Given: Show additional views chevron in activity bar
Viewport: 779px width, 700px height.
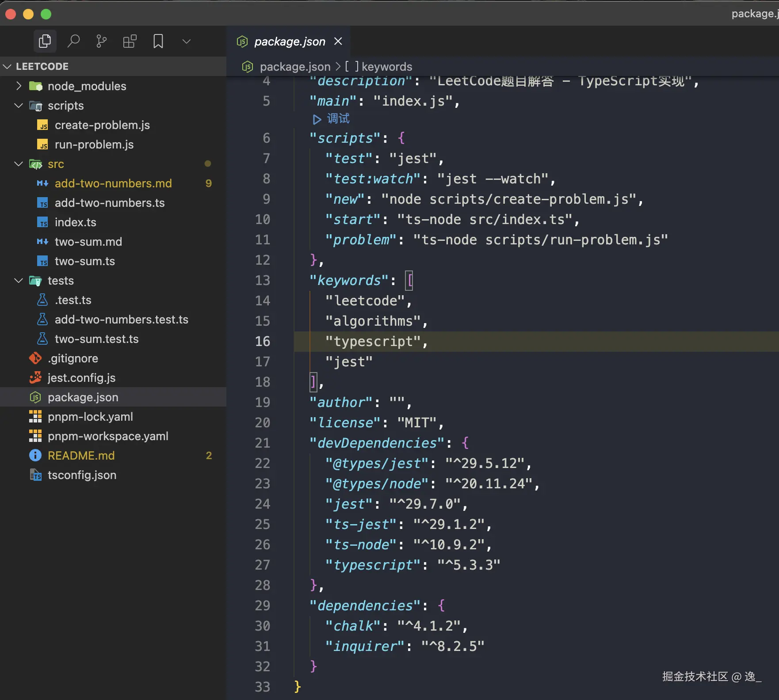Looking at the screenshot, I should click(x=186, y=42).
